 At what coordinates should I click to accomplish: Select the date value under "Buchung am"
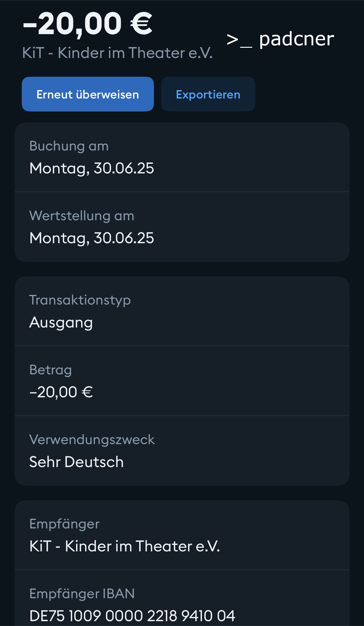91,168
